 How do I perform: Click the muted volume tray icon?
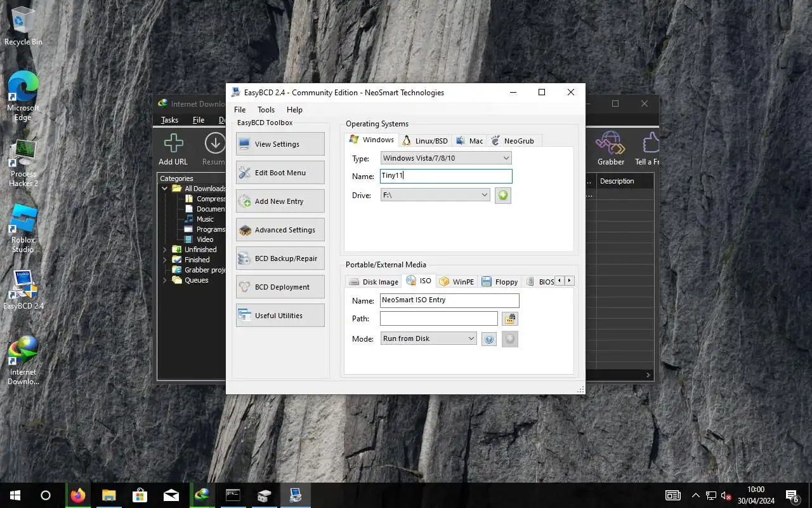click(726, 496)
